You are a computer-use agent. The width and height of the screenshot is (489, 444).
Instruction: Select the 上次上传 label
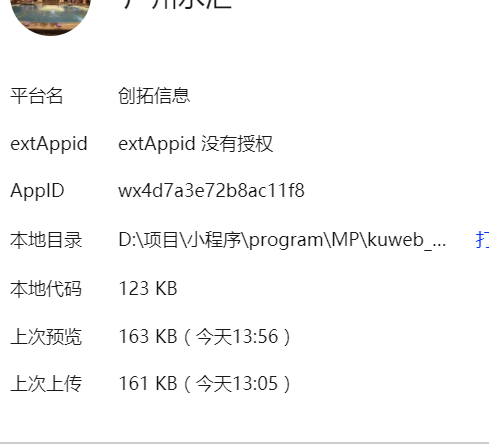click(46, 384)
